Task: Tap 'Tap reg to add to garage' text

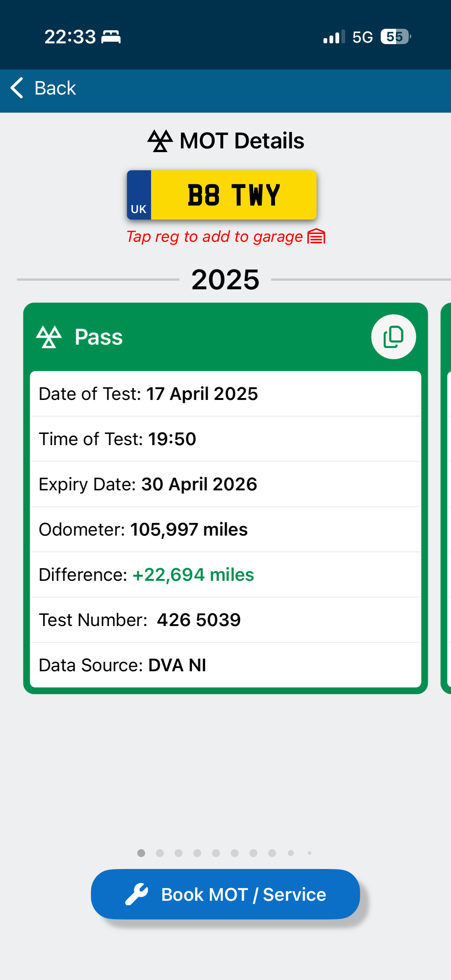Action: point(214,237)
